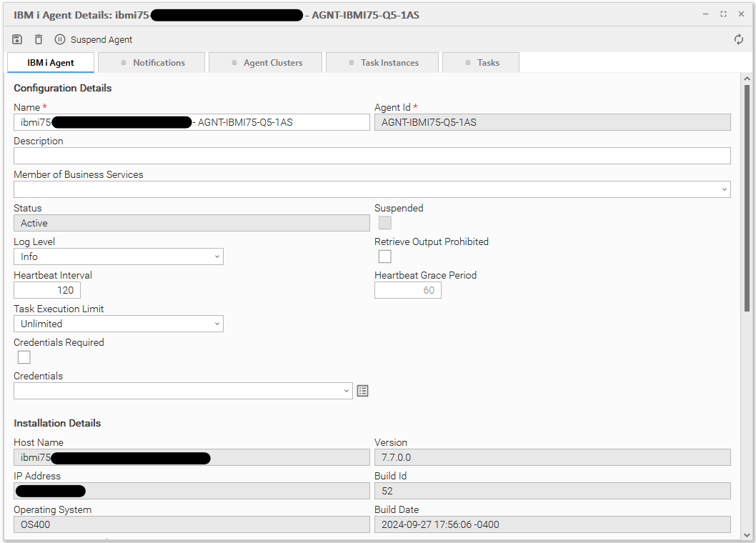
Task: Expand the Task Execution Limit dropdown
Action: [118, 324]
